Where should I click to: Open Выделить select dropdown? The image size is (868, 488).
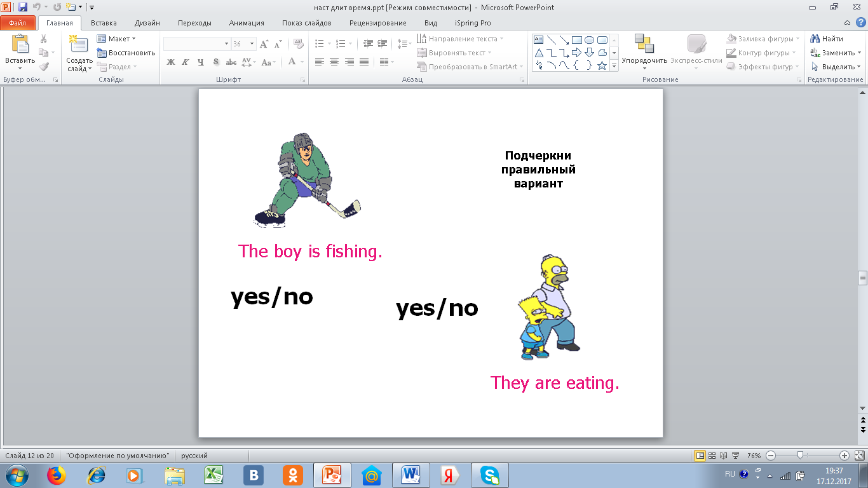coord(836,67)
